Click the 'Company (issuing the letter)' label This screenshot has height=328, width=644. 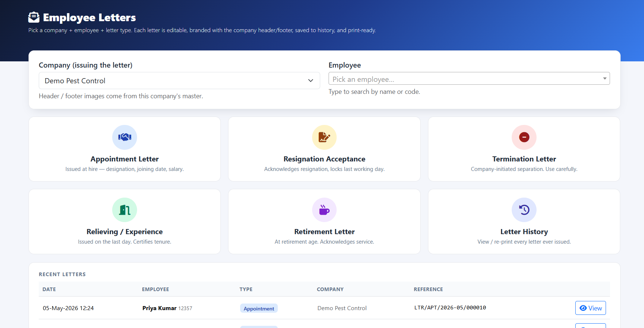[86, 65]
